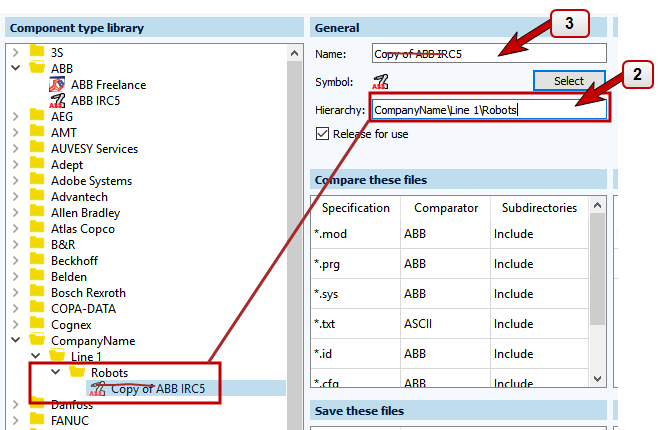The width and height of the screenshot is (663, 430).
Task: Select the Cognex tree label
Action: point(71,325)
